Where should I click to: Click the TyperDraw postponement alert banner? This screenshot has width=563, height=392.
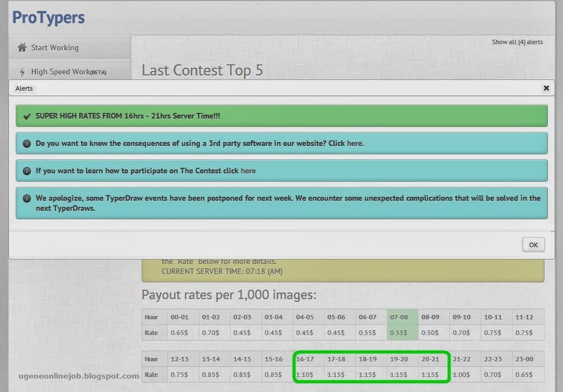point(281,202)
